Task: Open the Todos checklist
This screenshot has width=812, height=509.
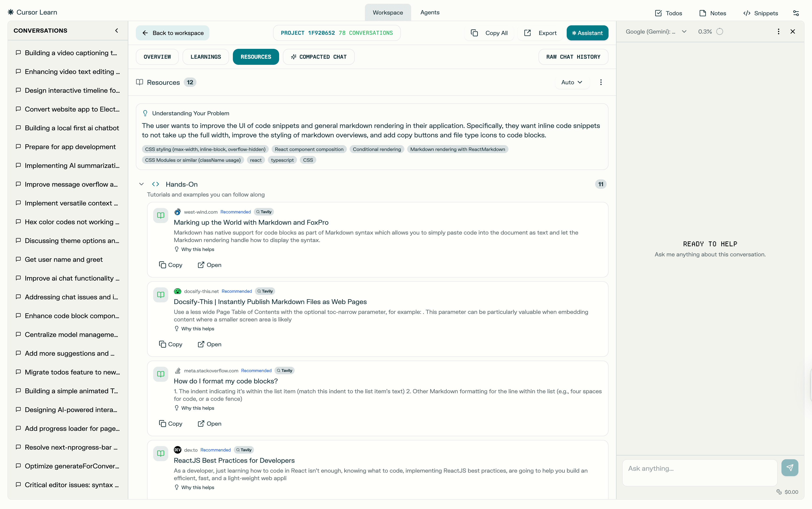Action: (668, 13)
